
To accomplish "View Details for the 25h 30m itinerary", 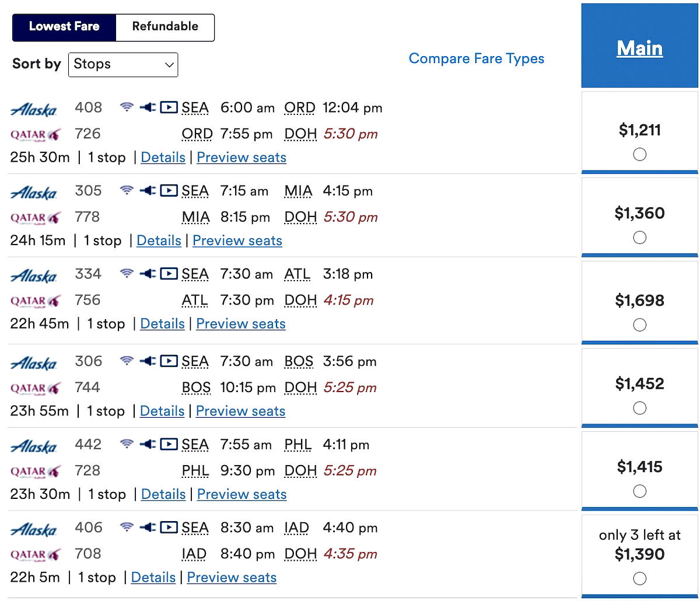I will tap(163, 157).
